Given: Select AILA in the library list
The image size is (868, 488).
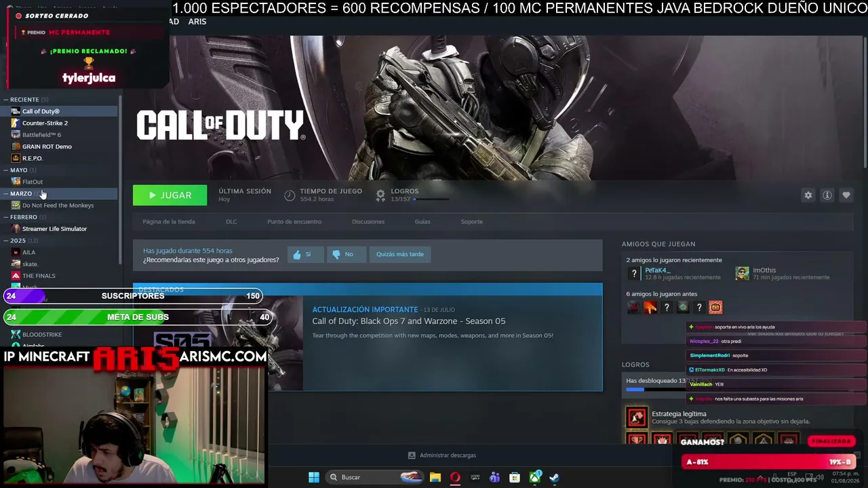Looking at the screenshot, I should pos(28,252).
